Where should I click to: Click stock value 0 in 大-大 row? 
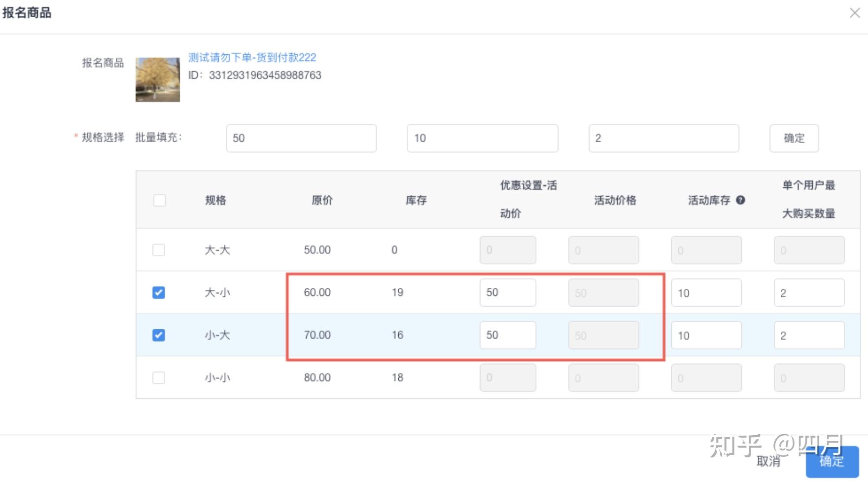point(394,250)
